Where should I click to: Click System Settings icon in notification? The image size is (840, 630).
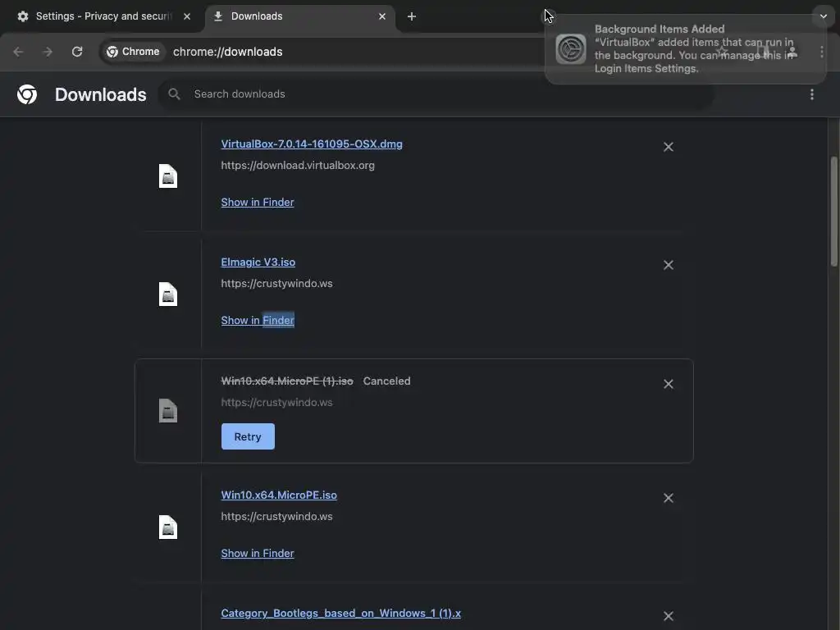(x=571, y=48)
